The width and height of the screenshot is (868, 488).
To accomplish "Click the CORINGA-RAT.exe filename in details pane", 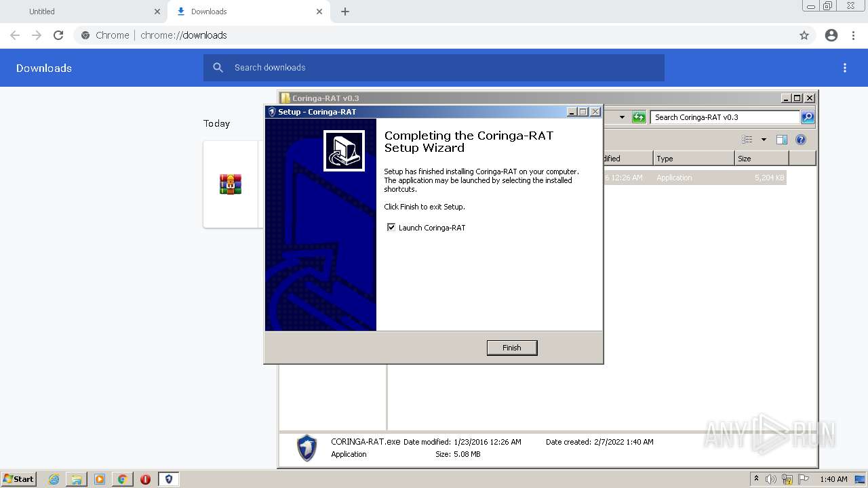I will click(x=366, y=442).
